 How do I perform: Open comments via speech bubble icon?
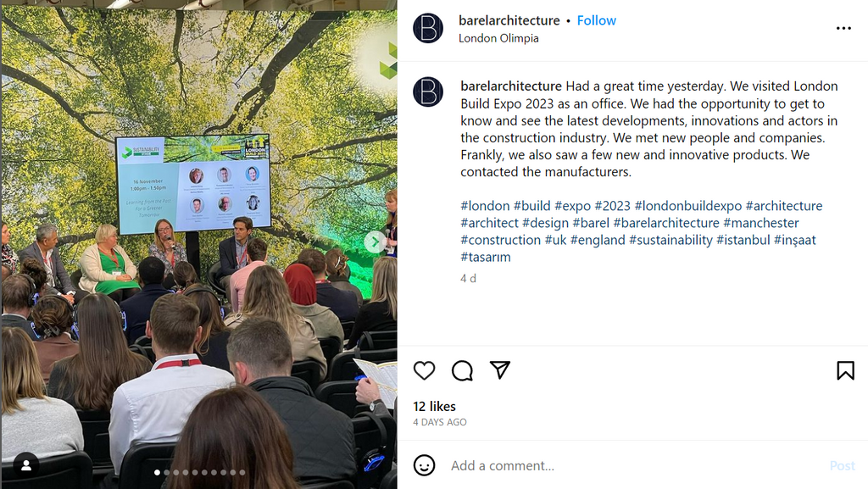(462, 370)
